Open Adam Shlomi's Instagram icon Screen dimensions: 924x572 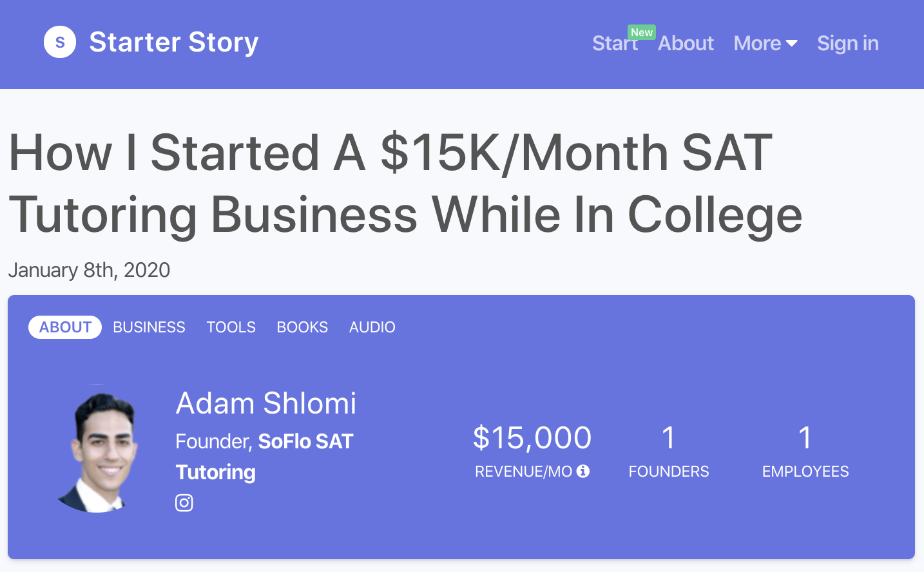click(x=184, y=502)
